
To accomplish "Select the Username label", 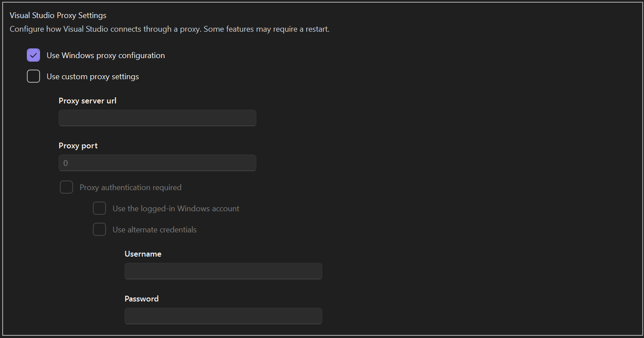I will point(143,253).
